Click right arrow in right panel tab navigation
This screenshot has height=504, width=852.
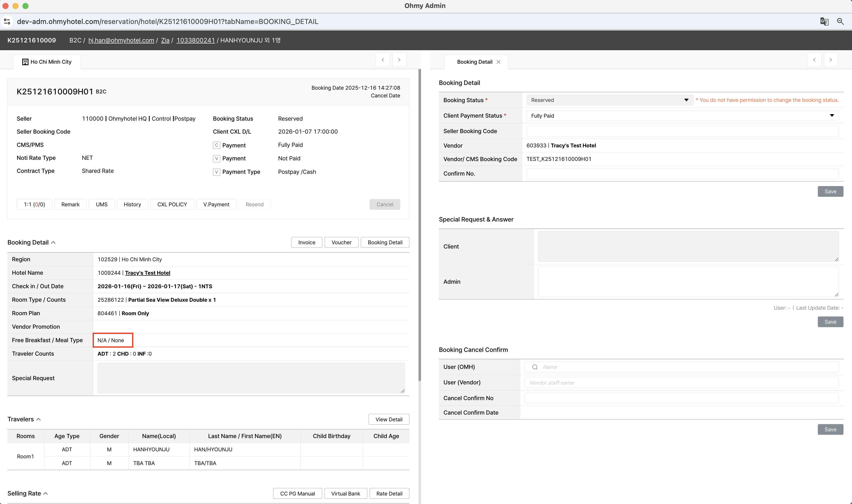click(831, 60)
